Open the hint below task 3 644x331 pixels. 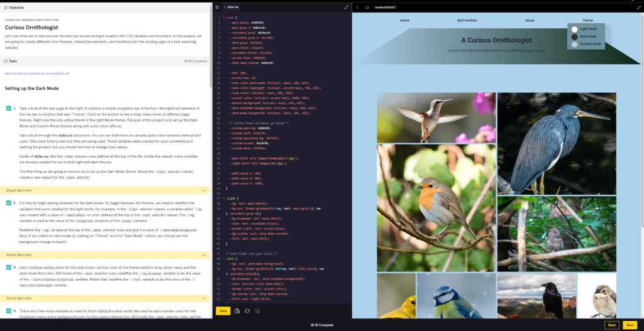point(204,298)
